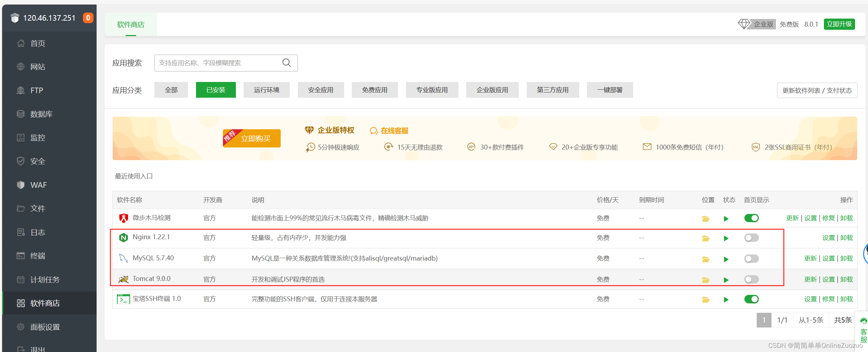Click the Tomcat cat icon
Screen dimensions: 868x352
[123, 279]
